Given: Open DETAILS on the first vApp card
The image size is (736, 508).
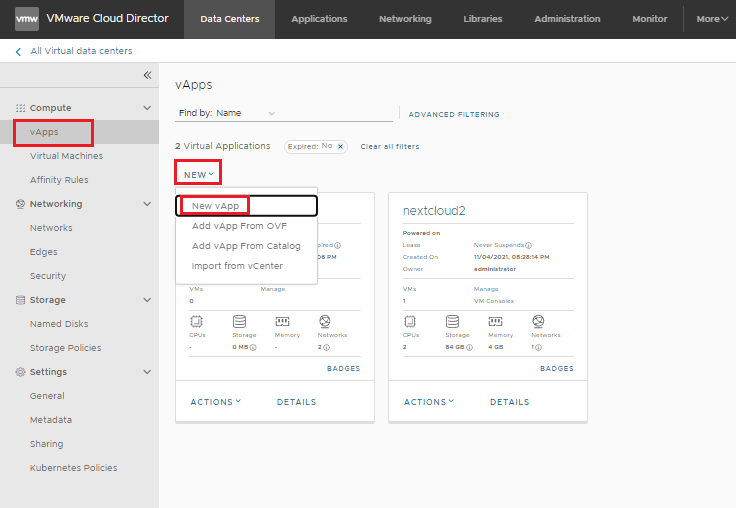Looking at the screenshot, I should (x=296, y=402).
